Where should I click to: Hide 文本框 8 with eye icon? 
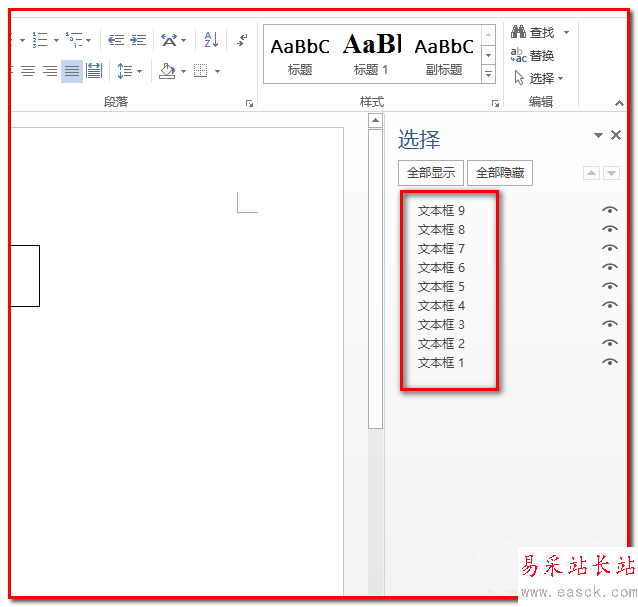pos(610,229)
